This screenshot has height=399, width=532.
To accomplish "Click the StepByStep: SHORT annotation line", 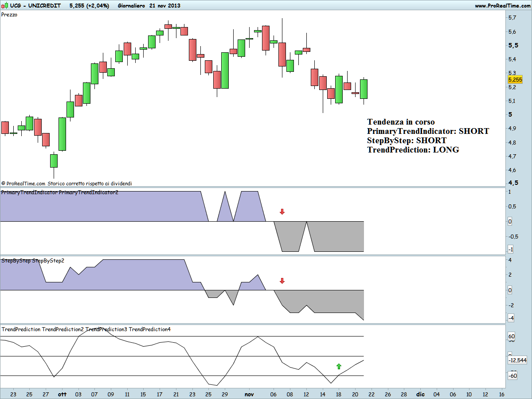I will pos(407,141).
